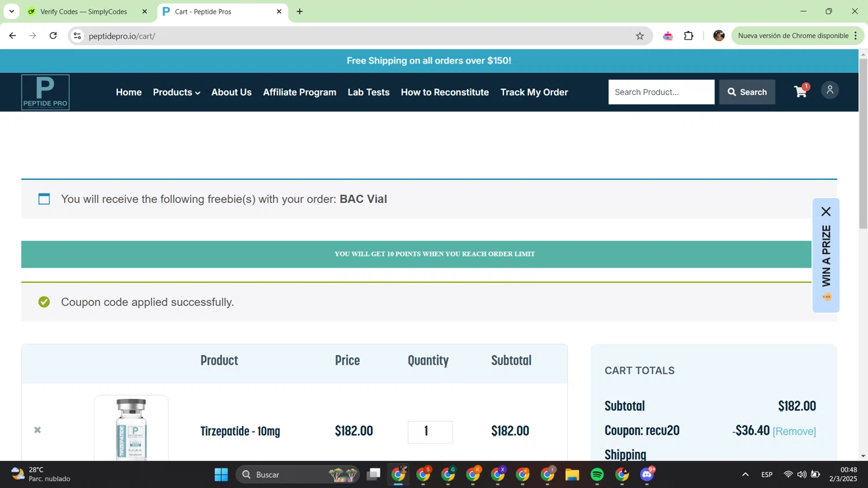This screenshot has height=488, width=868.
Task: Close the Verify Codes SimplyCodes tab
Action: click(145, 12)
